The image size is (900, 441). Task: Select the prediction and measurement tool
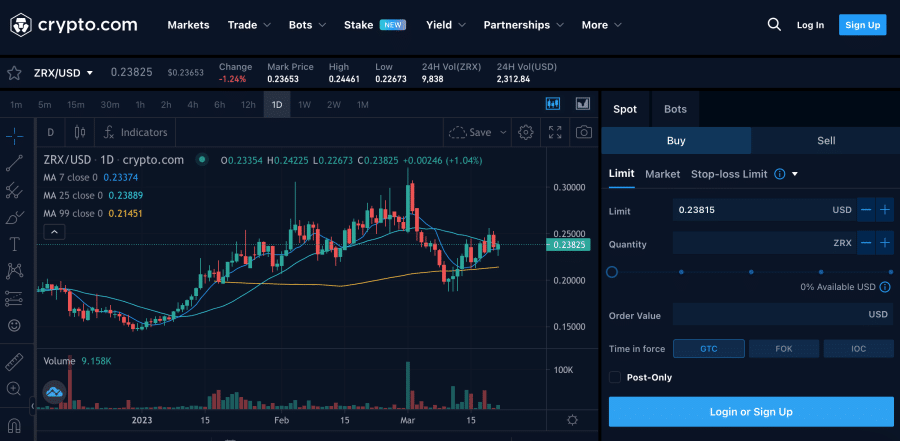point(14,298)
